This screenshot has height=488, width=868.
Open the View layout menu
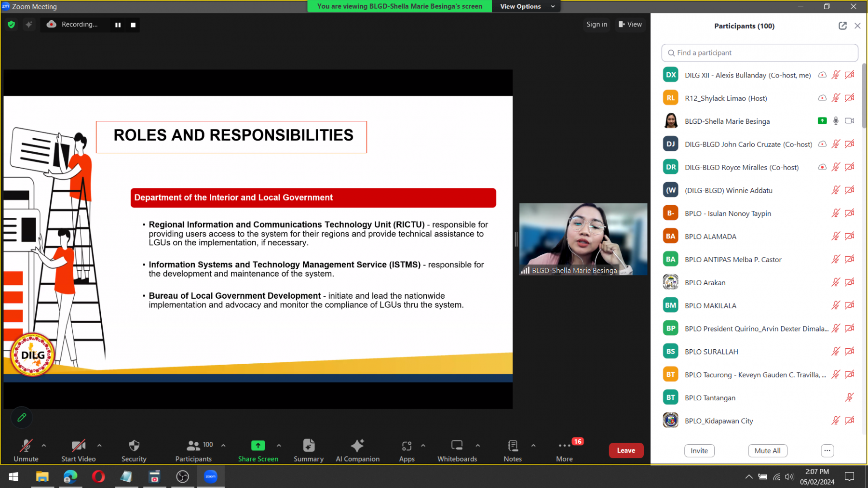630,25
